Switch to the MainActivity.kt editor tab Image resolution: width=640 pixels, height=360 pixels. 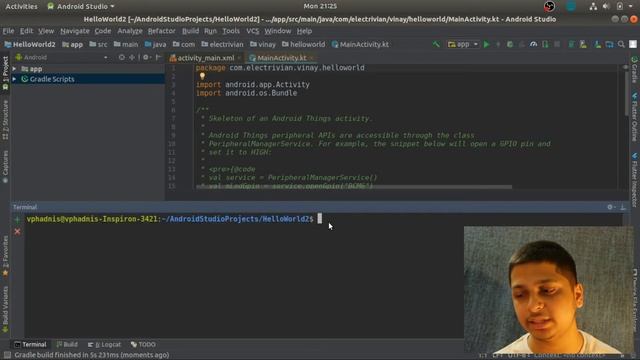pos(282,58)
